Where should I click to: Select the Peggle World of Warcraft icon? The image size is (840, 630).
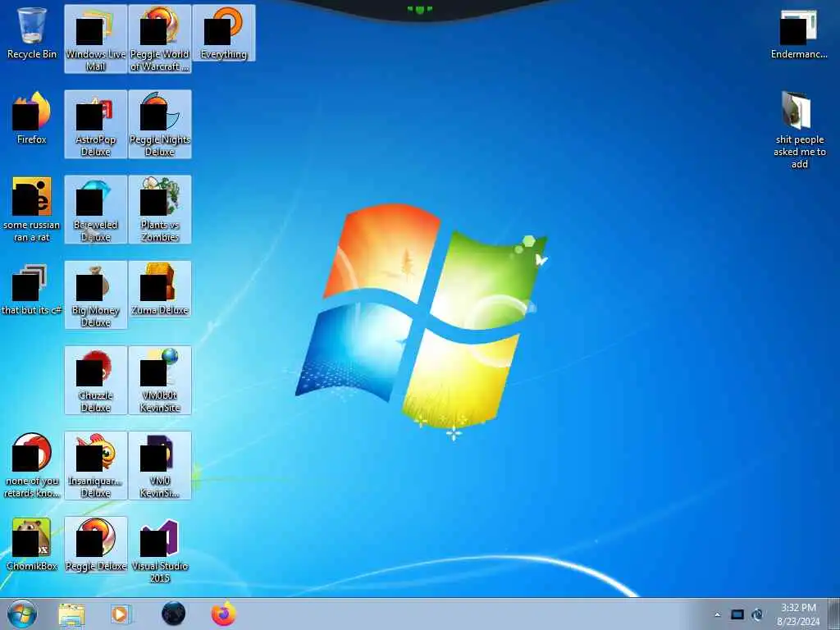pos(160,39)
